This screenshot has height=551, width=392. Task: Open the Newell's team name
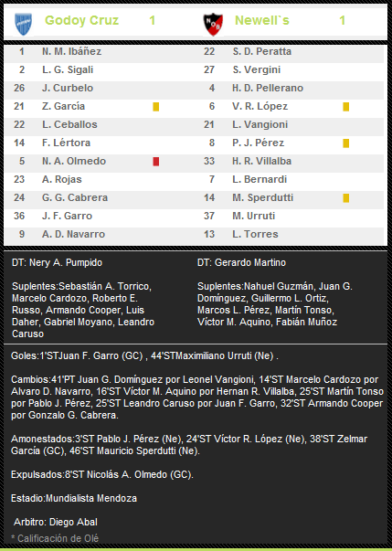click(x=262, y=20)
